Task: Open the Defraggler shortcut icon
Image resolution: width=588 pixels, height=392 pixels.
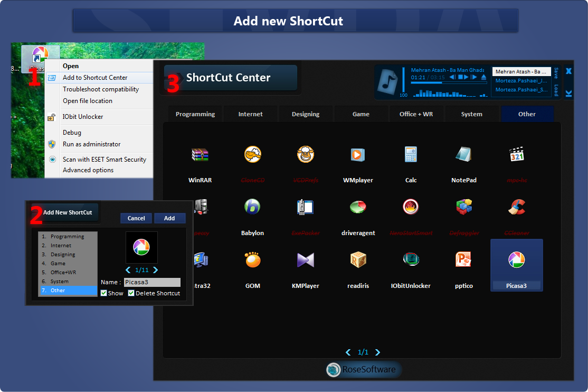Action: (x=464, y=207)
